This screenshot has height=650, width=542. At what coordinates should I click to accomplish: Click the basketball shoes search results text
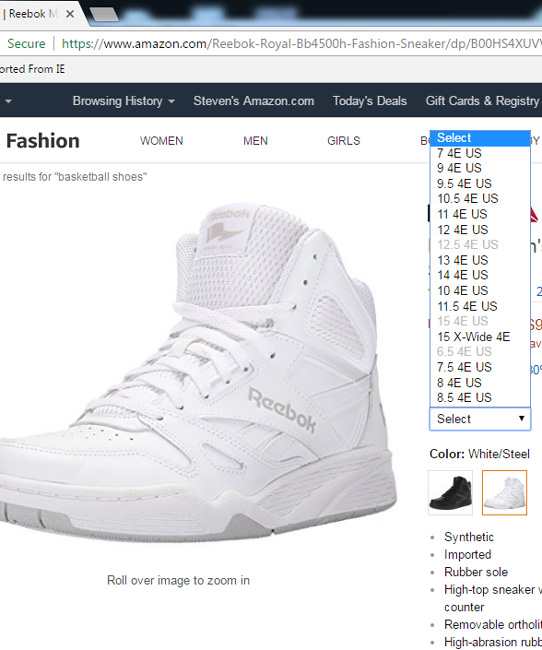pos(75,177)
